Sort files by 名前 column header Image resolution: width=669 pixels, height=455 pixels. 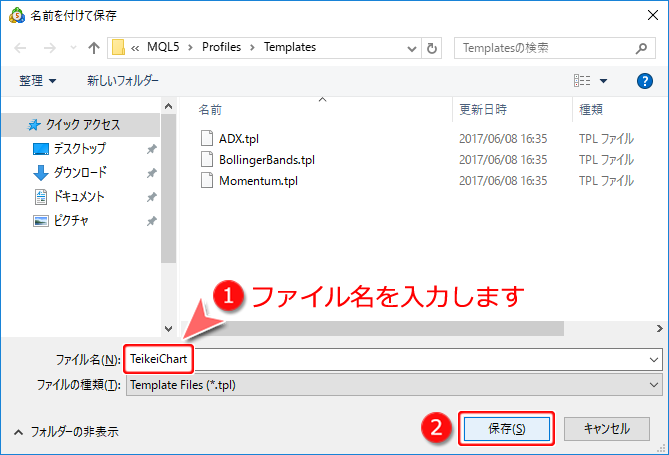click(210, 110)
